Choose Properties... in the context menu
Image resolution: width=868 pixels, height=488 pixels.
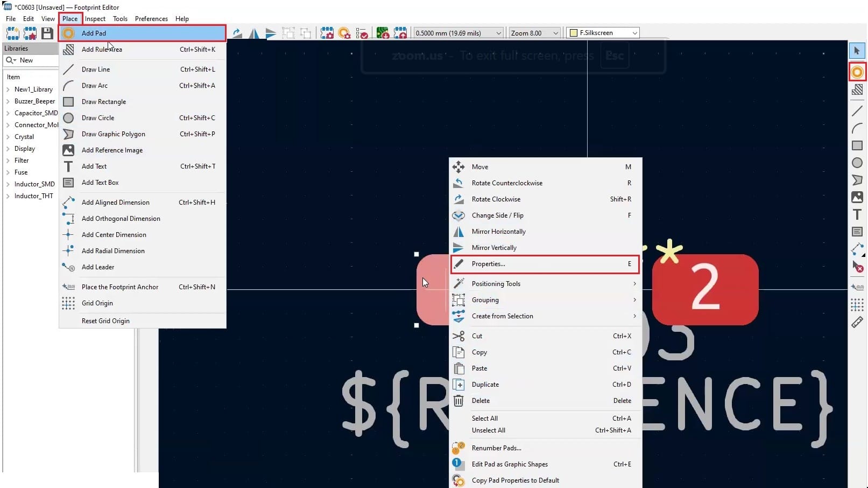coord(545,264)
